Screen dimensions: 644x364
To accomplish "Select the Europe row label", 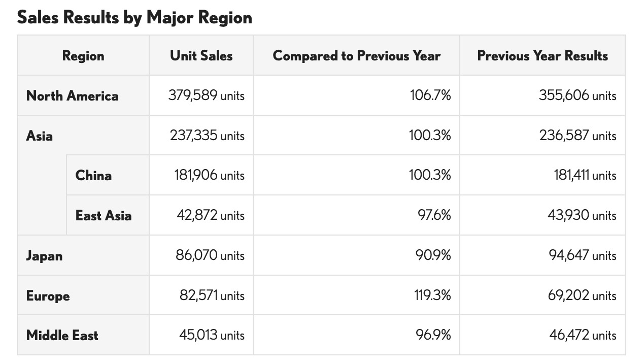I will point(48,295).
